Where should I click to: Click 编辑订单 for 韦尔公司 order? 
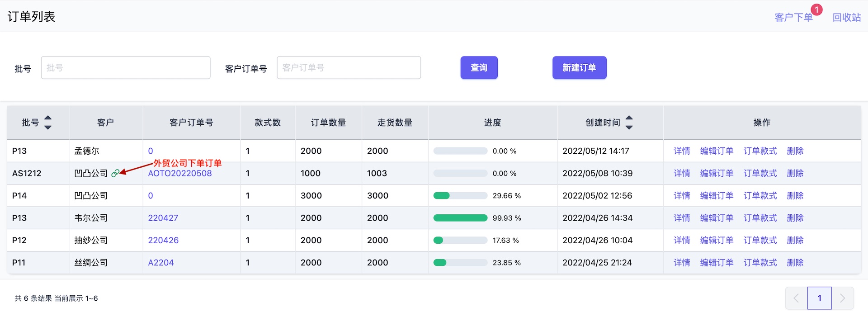click(x=717, y=218)
